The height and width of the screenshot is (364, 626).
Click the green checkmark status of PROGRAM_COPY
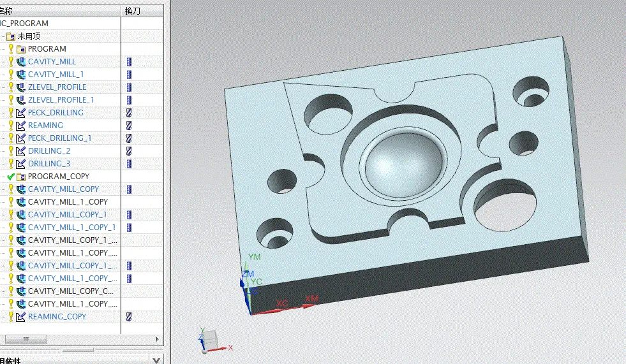(x=11, y=177)
